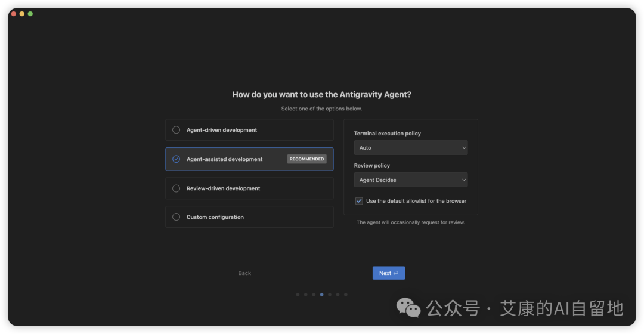
Task: Click 'Use the default allowlist for the browser' label
Action: click(416, 201)
